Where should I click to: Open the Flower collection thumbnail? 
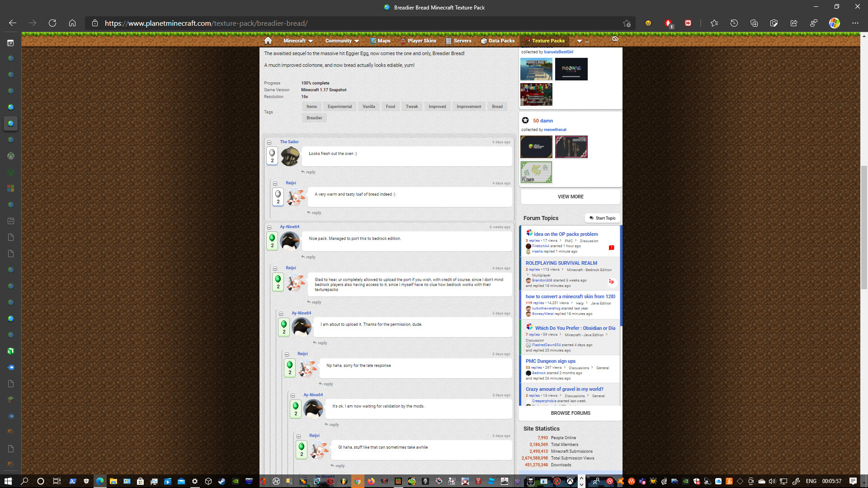[536, 172]
